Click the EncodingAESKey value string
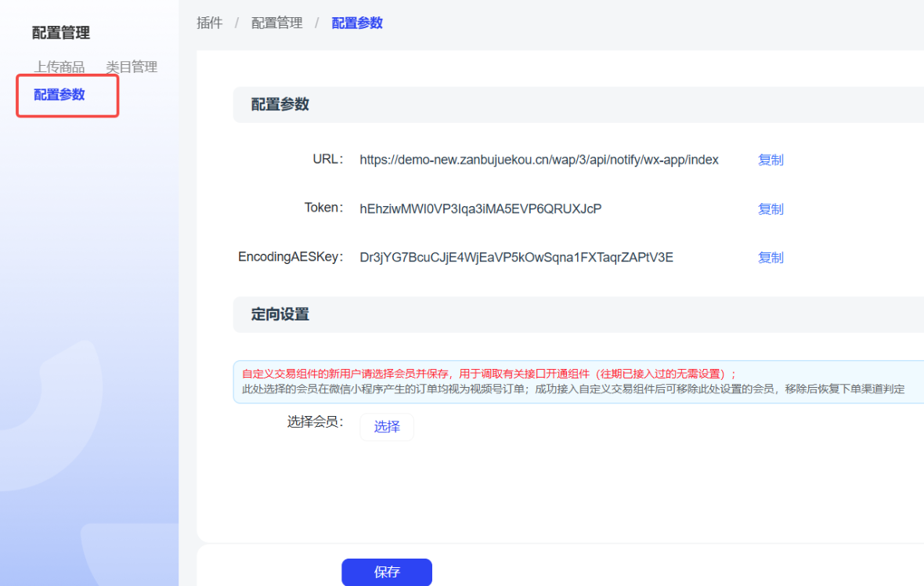The height and width of the screenshot is (586, 924). [516, 258]
